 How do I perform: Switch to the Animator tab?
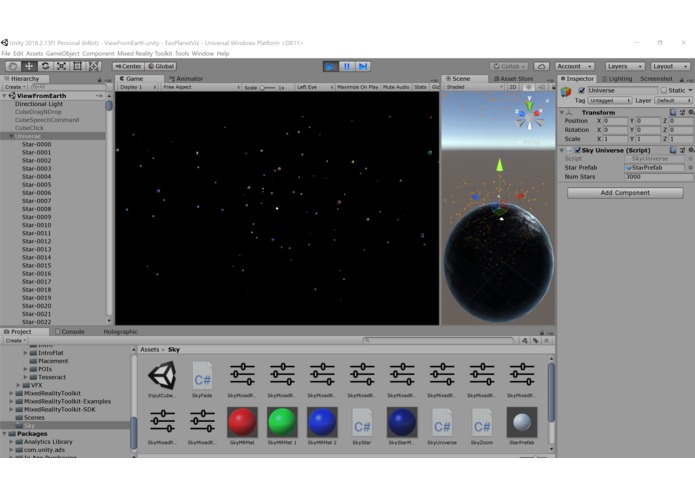[186, 79]
